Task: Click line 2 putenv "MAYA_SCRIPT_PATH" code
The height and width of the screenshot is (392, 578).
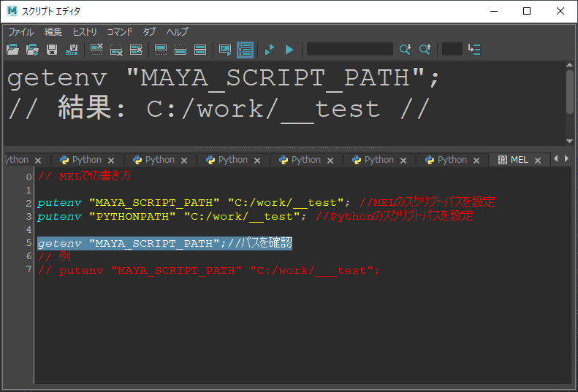Action: [194, 203]
